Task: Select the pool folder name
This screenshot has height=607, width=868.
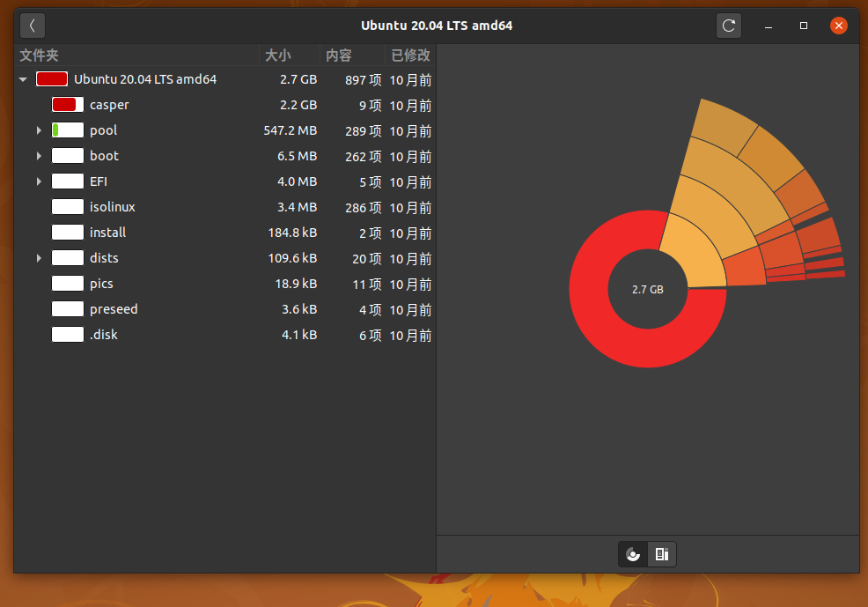Action: [x=104, y=130]
